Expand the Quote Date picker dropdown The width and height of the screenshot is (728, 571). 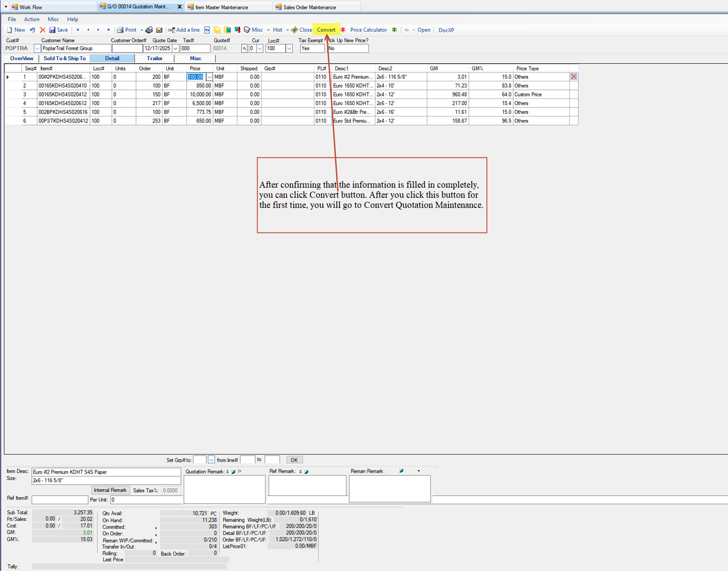[175, 49]
